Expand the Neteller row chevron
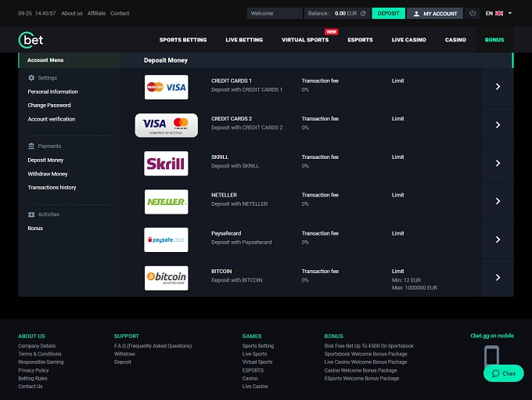The image size is (532, 400). pos(498,201)
